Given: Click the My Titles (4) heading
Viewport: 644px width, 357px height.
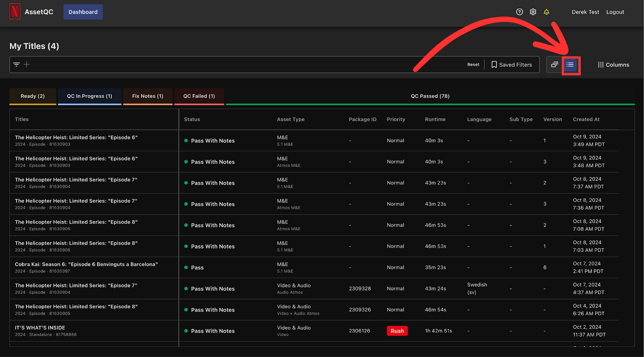Looking at the screenshot, I should tap(34, 46).
